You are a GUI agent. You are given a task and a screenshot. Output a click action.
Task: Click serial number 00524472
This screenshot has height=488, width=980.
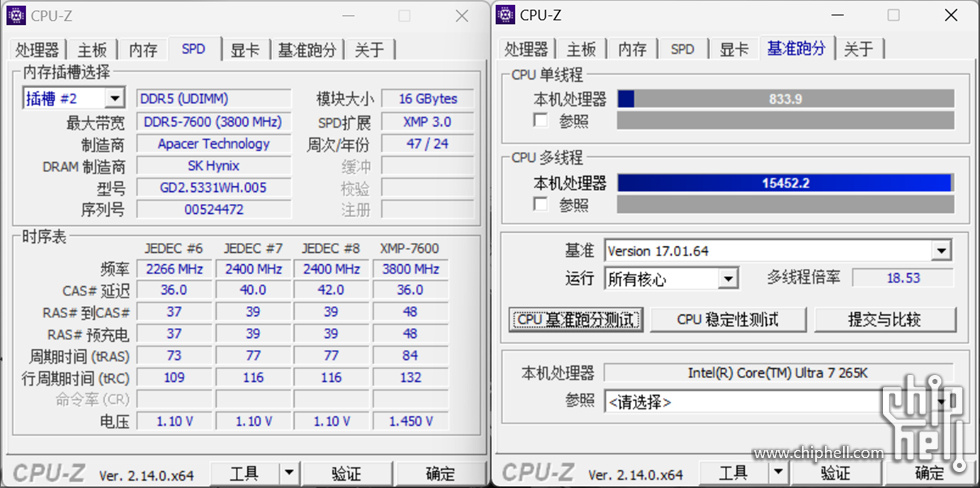point(214,209)
